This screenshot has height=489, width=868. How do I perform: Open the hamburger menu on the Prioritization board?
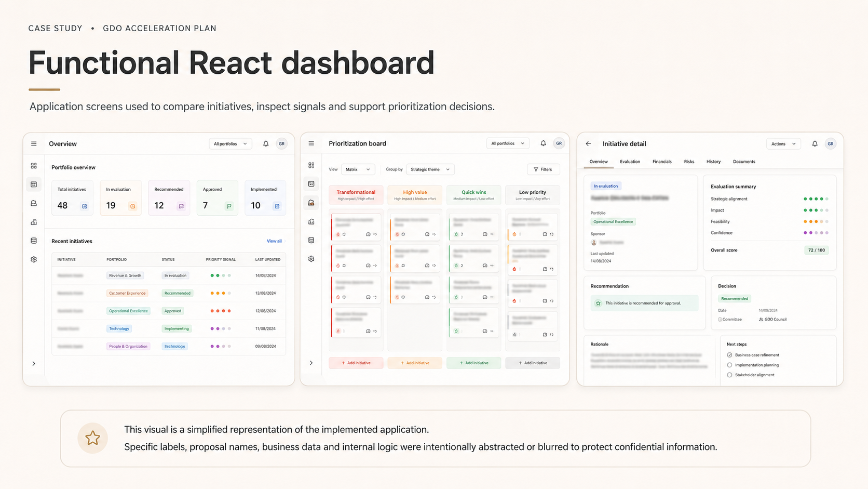pos(311,143)
